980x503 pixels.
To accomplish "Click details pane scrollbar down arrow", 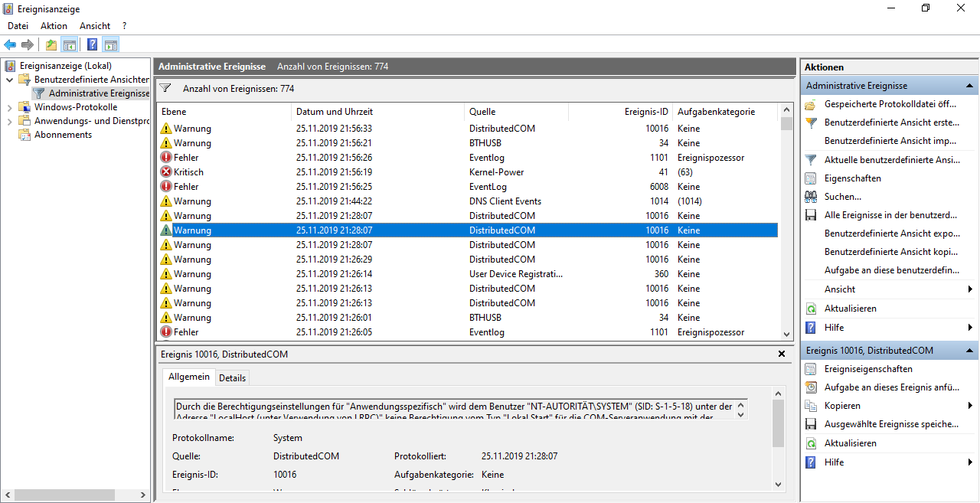I will 778,484.
